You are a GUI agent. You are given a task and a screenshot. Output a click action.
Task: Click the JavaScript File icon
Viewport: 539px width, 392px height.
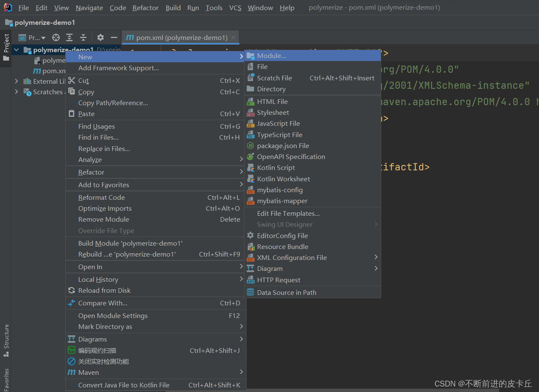click(250, 123)
